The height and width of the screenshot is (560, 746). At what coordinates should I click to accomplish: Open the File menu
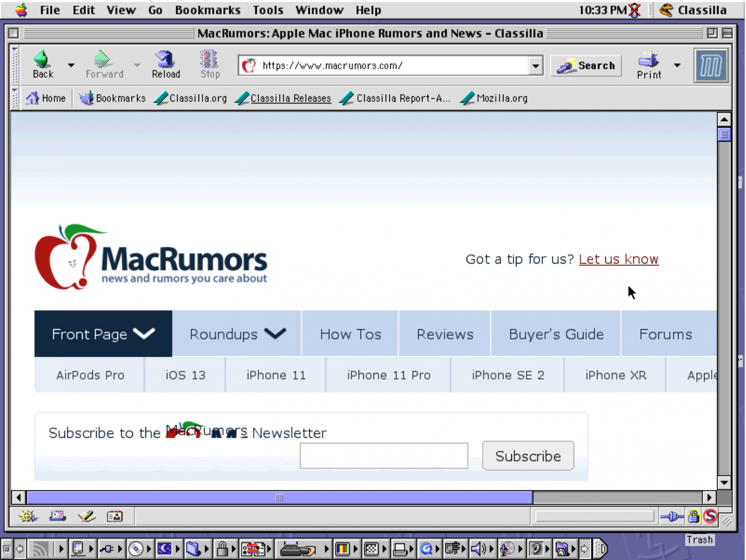pyautogui.click(x=50, y=10)
